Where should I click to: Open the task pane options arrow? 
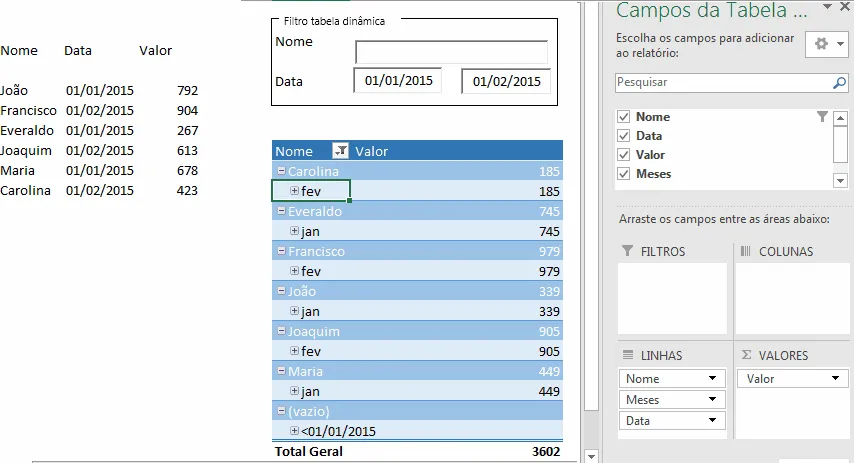tap(827, 7)
